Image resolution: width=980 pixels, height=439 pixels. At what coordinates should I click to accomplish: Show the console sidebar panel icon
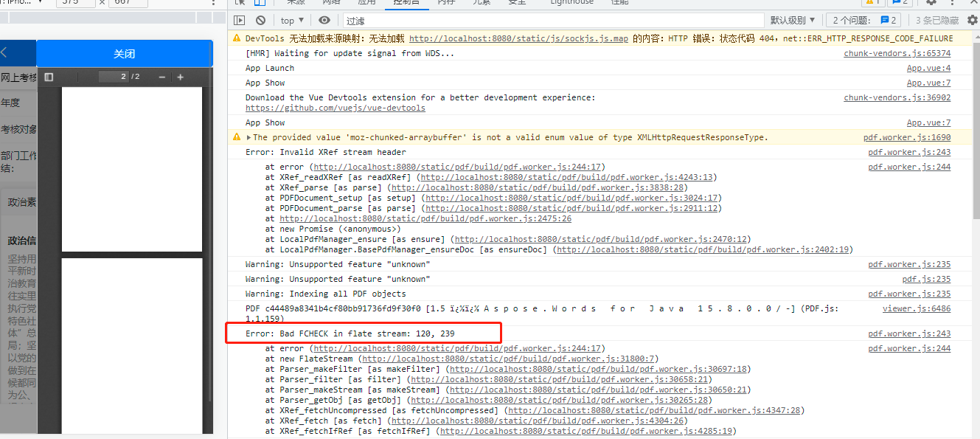(x=239, y=21)
